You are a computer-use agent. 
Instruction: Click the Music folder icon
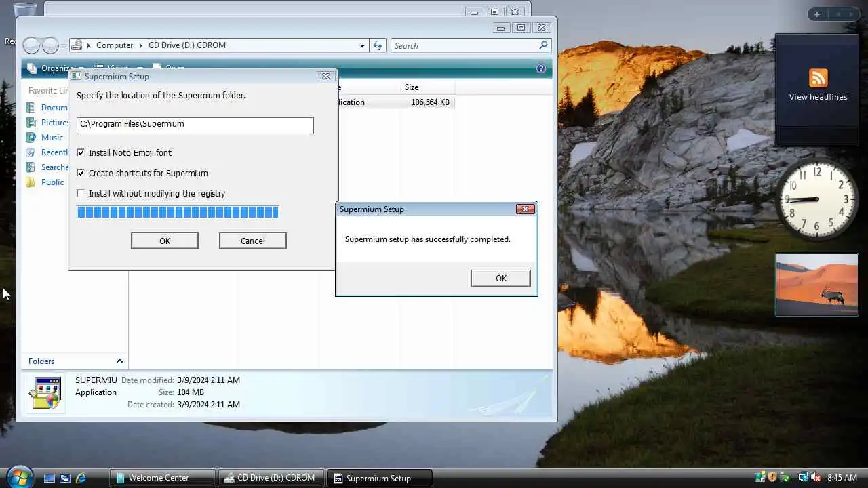click(x=31, y=138)
